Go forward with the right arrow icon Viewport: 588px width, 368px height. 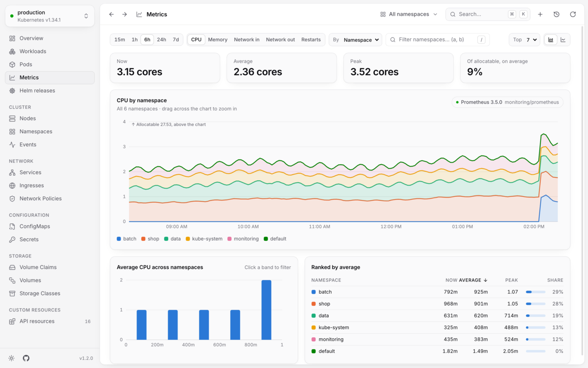(125, 14)
